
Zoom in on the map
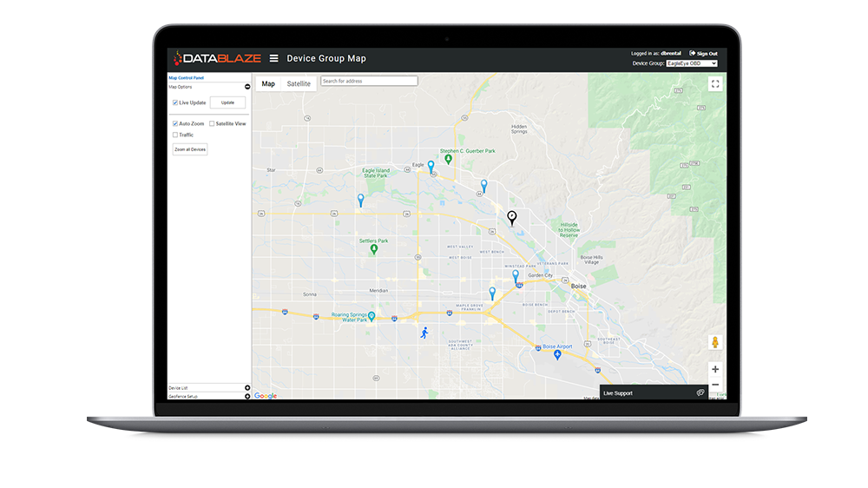point(715,369)
